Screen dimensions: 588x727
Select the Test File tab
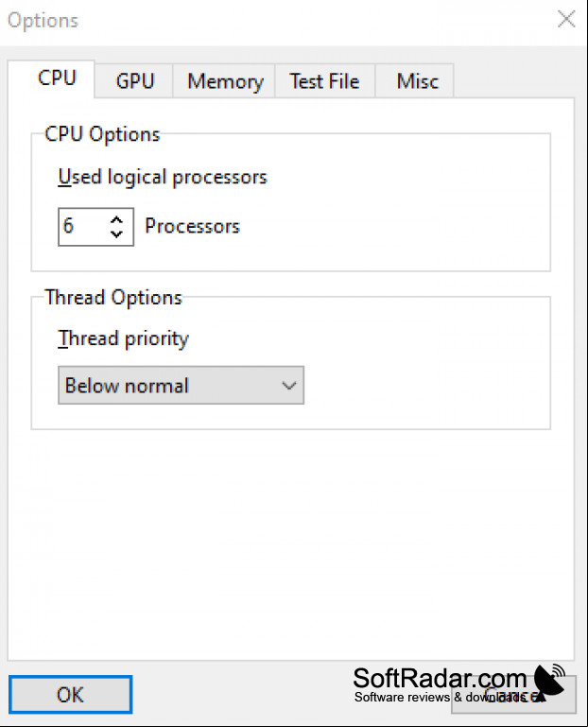(324, 81)
